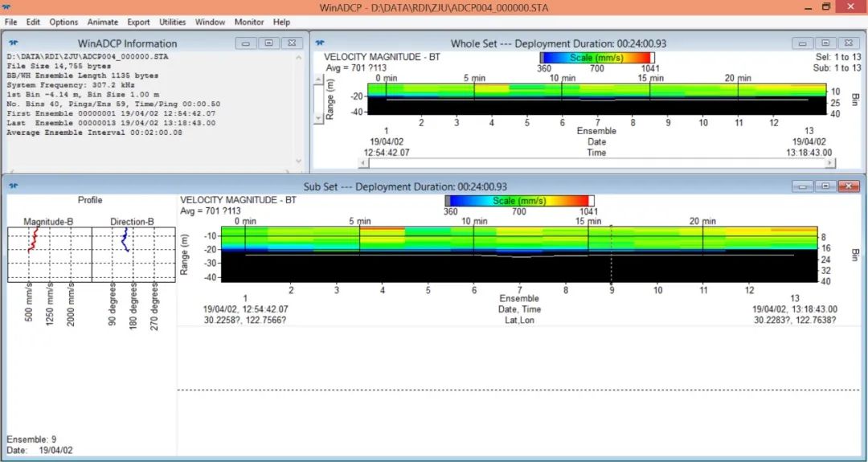868x462 pixels.
Task: Click the Whole Set scrollbar's left arrow
Action: 363,163
